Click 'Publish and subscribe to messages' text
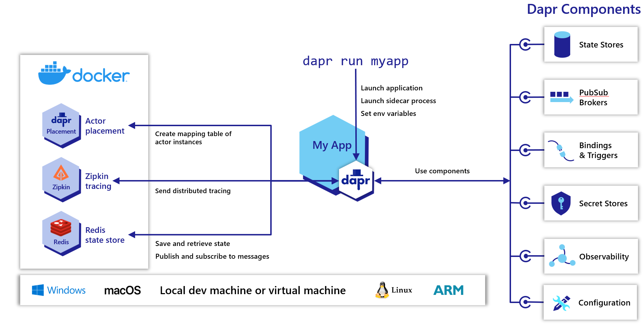Screen dimensions: 644x325 click(212, 256)
